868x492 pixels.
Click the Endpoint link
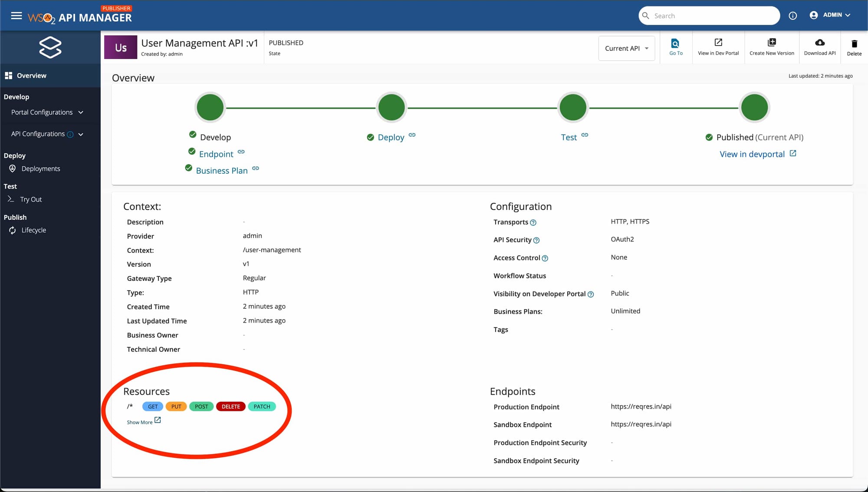click(x=216, y=154)
